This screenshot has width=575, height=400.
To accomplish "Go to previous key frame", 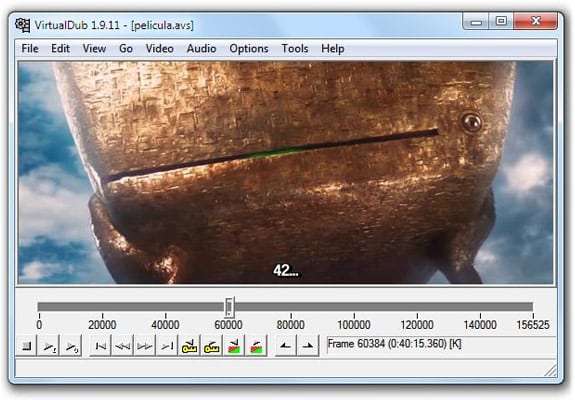I will click(x=189, y=345).
